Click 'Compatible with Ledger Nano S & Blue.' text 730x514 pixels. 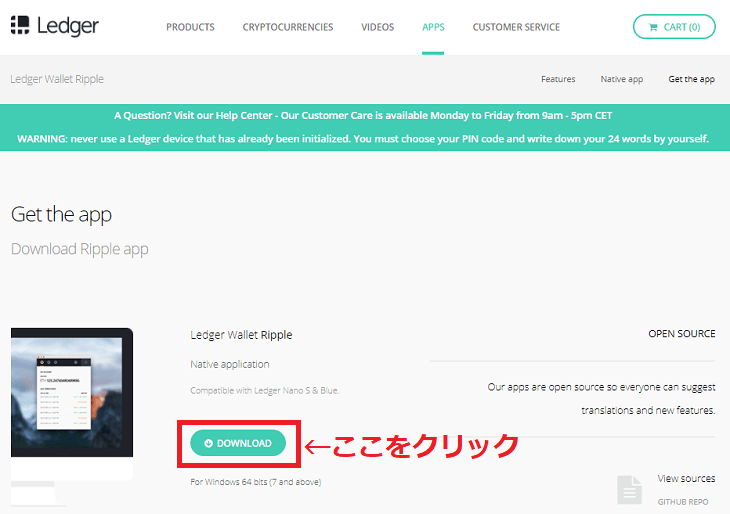coord(264,391)
